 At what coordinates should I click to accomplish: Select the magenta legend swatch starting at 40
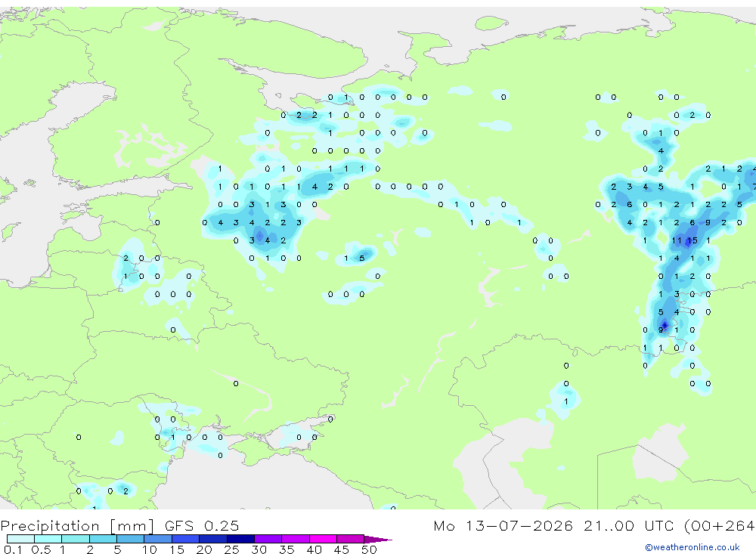point(323,539)
